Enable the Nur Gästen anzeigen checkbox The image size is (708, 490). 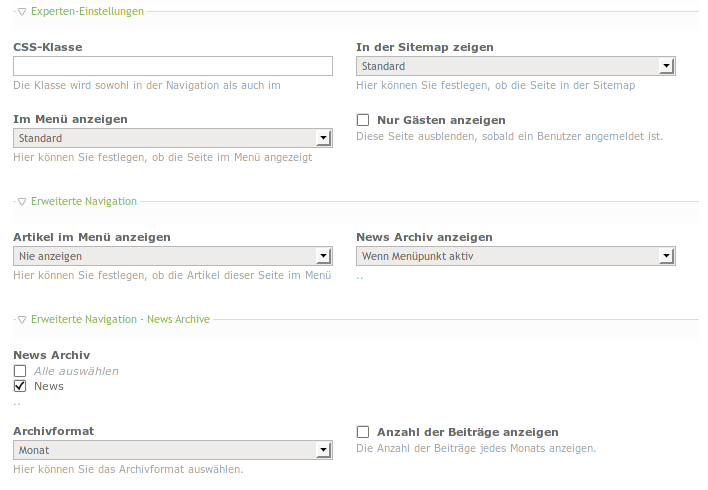coord(363,121)
